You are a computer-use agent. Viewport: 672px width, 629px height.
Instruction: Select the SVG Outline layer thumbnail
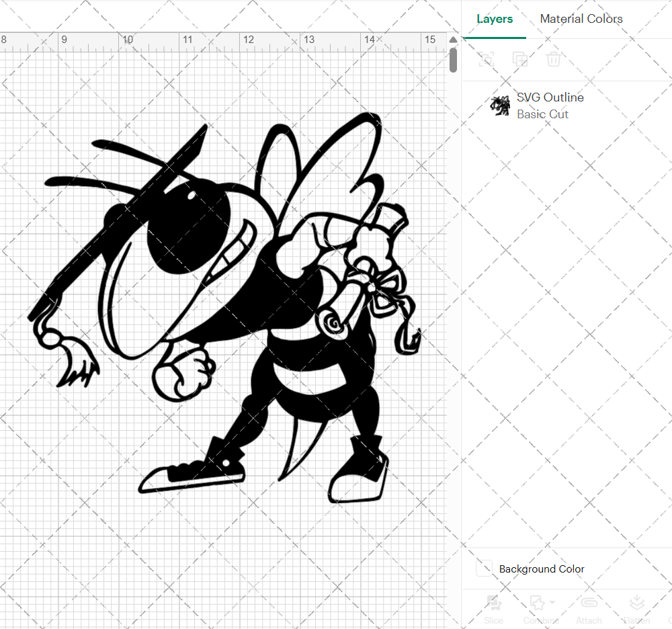click(x=500, y=106)
